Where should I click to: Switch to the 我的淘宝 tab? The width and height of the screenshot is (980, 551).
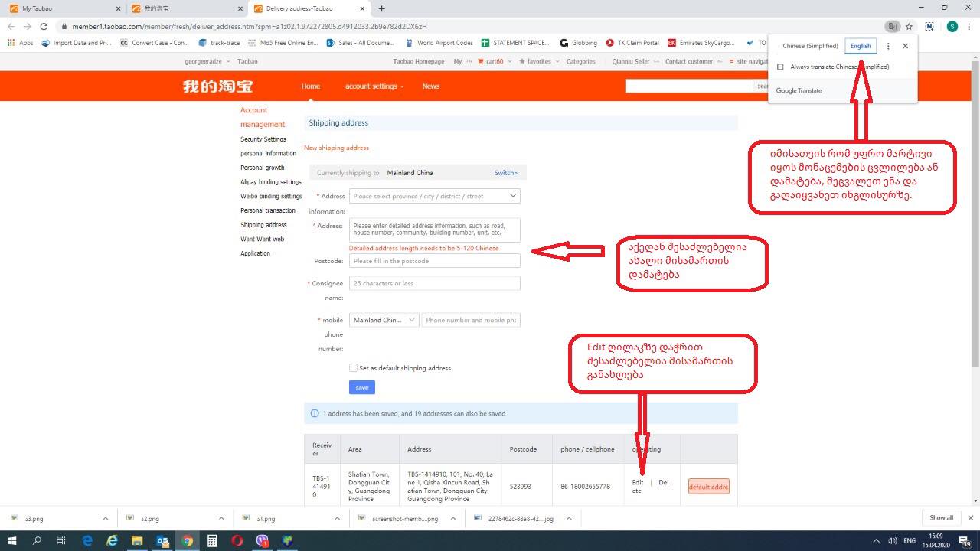point(186,8)
